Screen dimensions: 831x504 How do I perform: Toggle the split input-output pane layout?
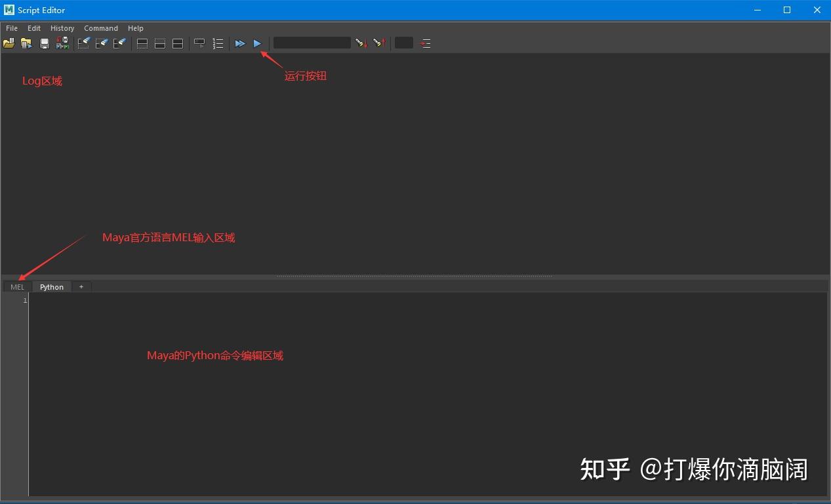tap(178, 43)
